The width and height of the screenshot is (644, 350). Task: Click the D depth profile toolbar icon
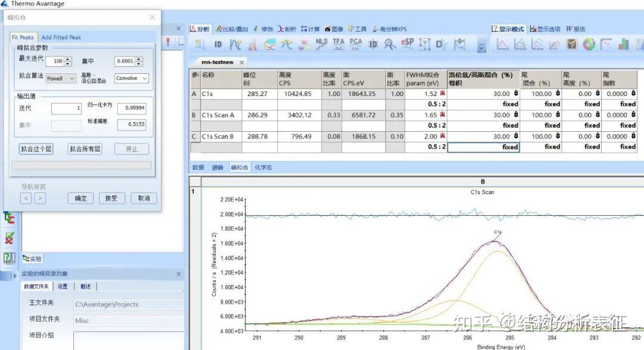(441, 44)
